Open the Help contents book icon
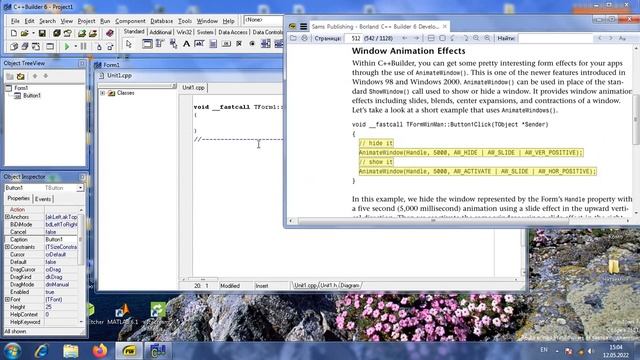This screenshot has height=360, width=640. coord(109,33)
